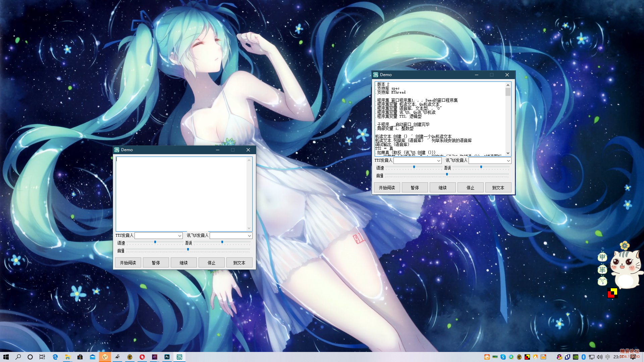The image size is (644, 362).
Task: Open taskbar Search magnifier
Action: coord(18,357)
